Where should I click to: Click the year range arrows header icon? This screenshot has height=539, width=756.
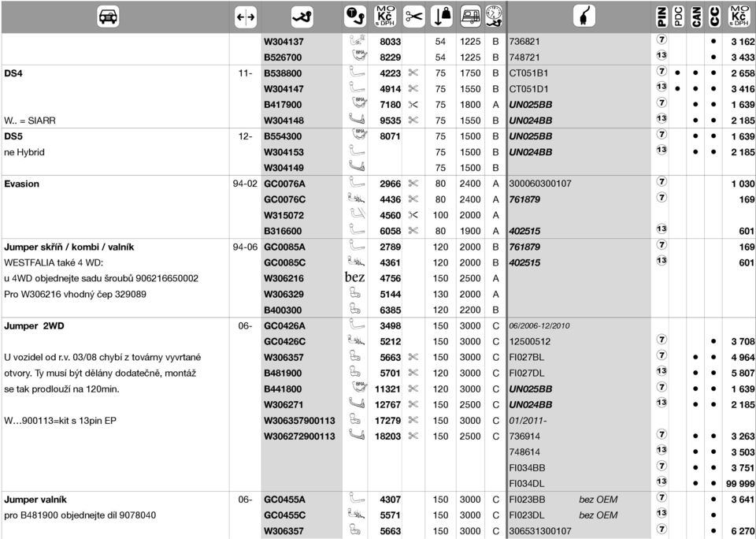(246, 17)
